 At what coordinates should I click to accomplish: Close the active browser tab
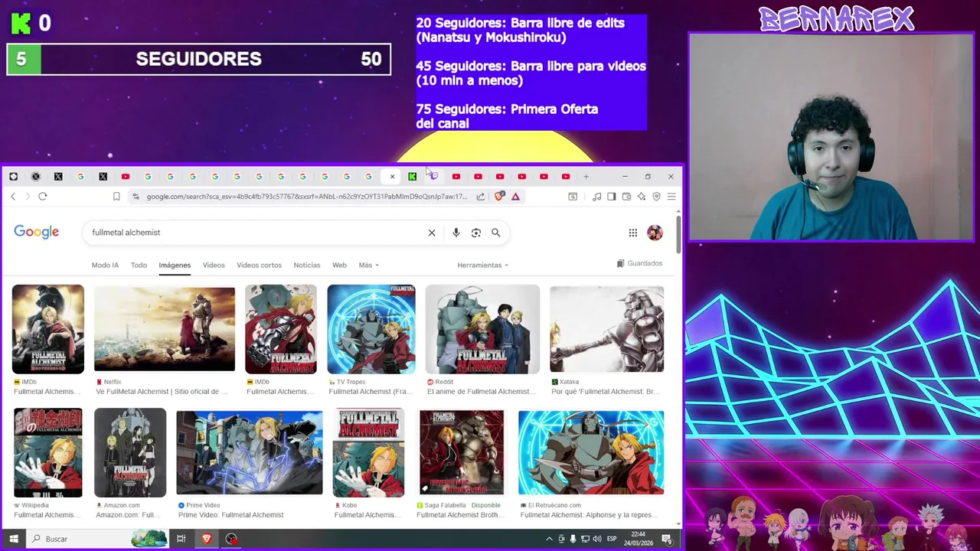pyautogui.click(x=392, y=177)
